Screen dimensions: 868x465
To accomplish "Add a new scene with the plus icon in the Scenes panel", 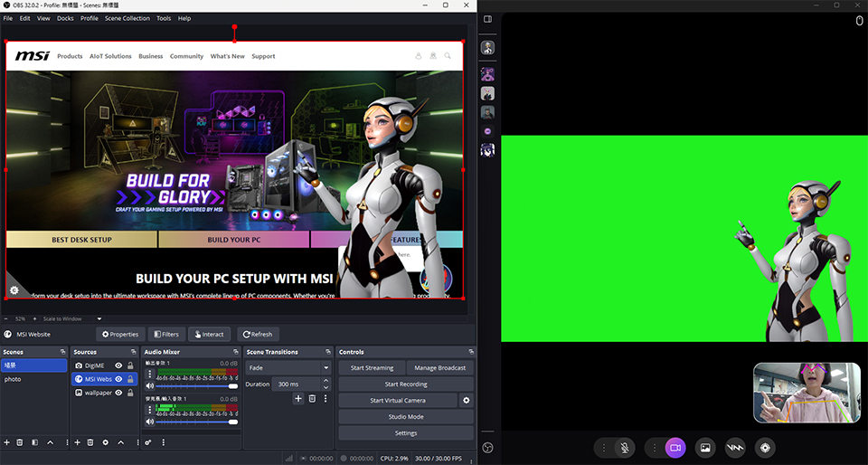I will pyautogui.click(x=6, y=442).
